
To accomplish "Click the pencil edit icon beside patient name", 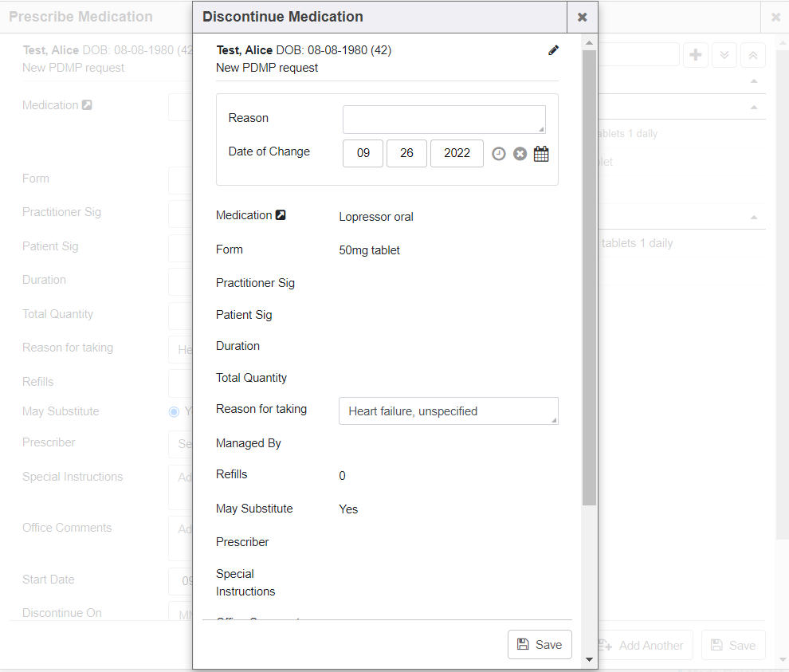I will 554,50.
